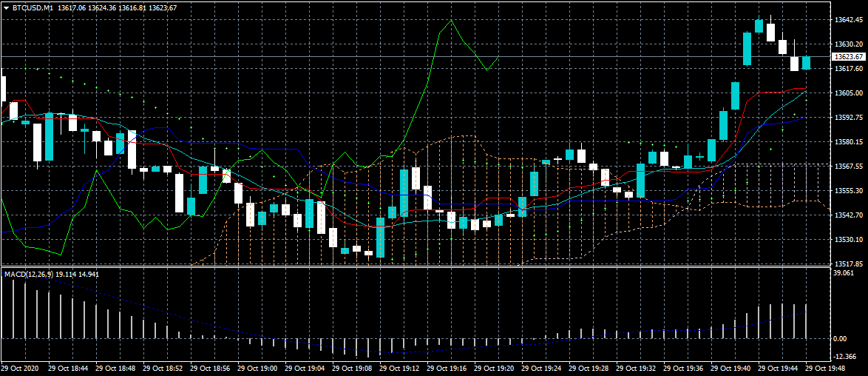Click the 29 Oct 19:36 time label
The image size is (868, 376).
coord(683,369)
